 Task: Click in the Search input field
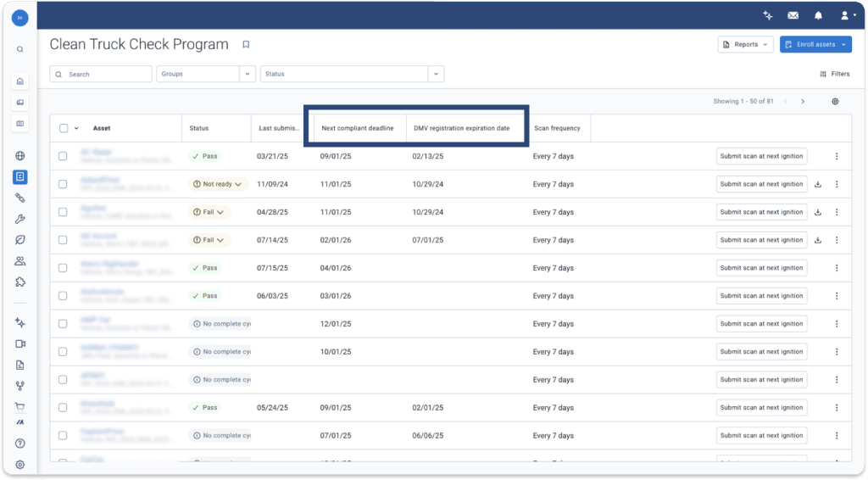click(102, 75)
